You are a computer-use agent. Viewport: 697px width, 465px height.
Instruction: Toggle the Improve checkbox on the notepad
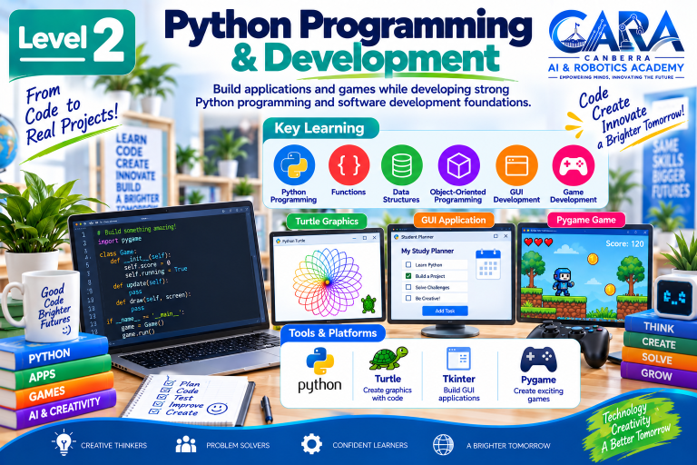[x=158, y=404]
